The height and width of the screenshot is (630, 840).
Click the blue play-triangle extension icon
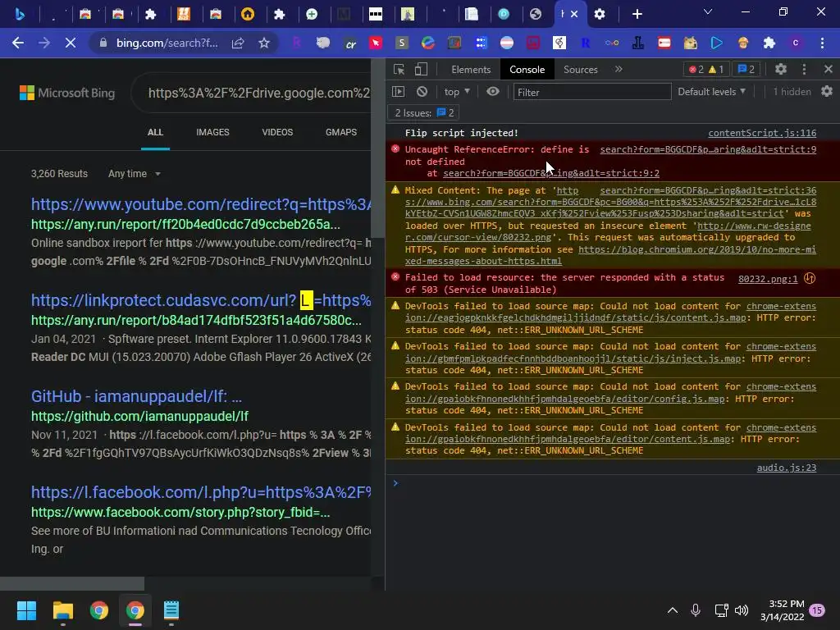pyautogui.click(x=716, y=43)
